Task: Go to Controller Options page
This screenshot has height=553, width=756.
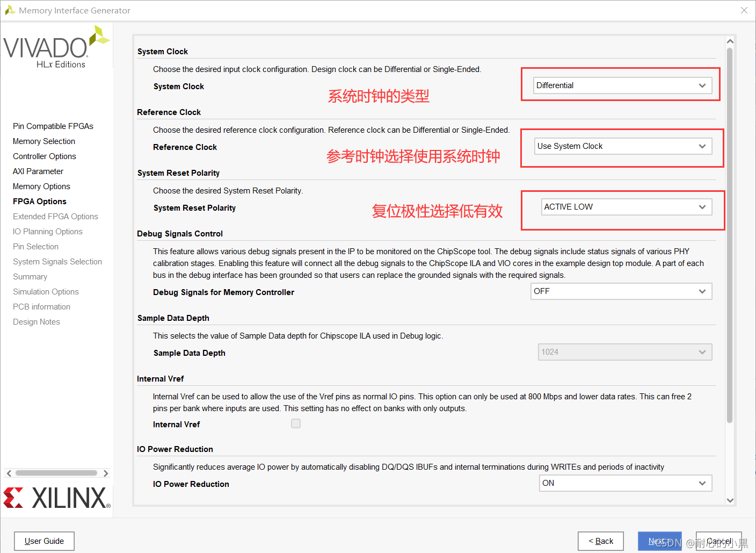Action: pyautogui.click(x=45, y=156)
